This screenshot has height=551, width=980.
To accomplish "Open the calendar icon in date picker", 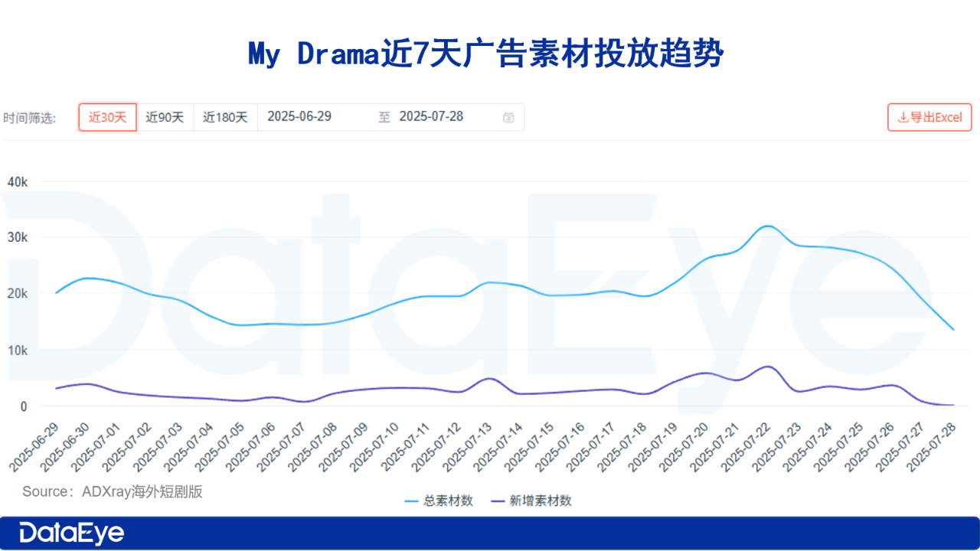I will [508, 117].
